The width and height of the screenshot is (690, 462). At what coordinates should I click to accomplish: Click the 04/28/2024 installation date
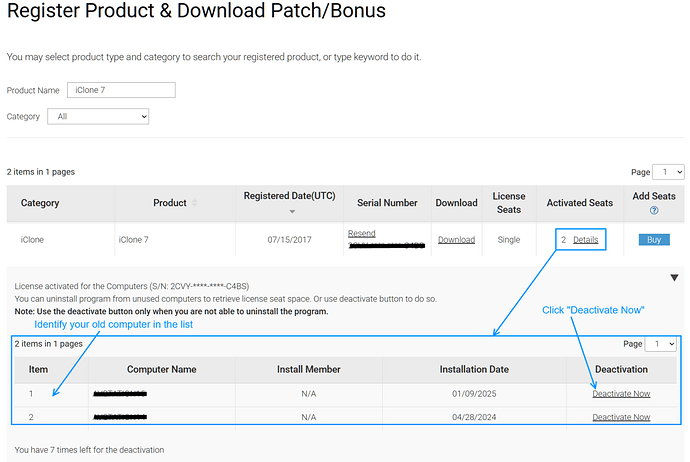(x=474, y=417)
